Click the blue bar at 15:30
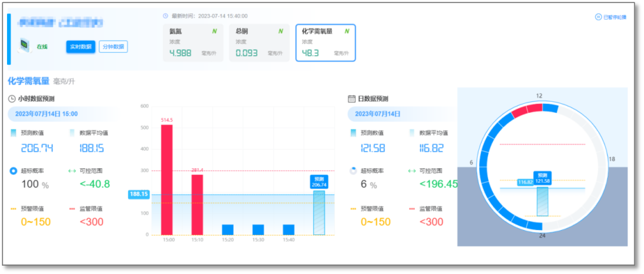 258,229
